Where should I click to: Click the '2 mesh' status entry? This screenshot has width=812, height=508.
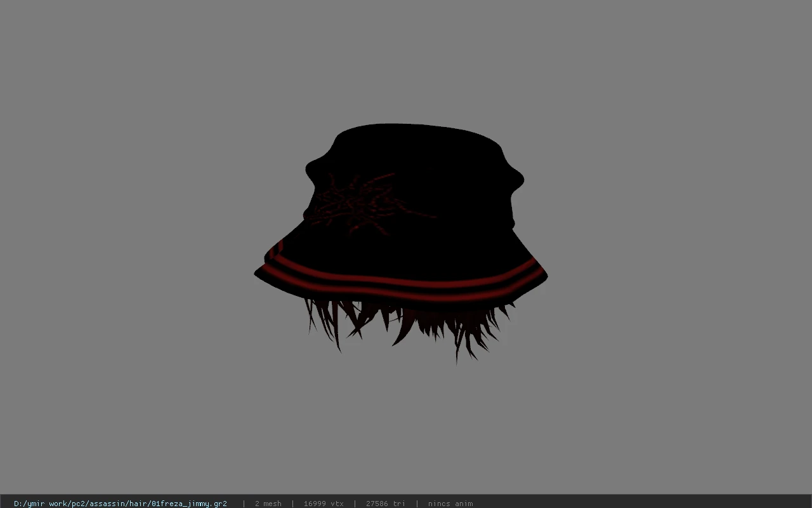pyautogui.click(x=268, y=504)
